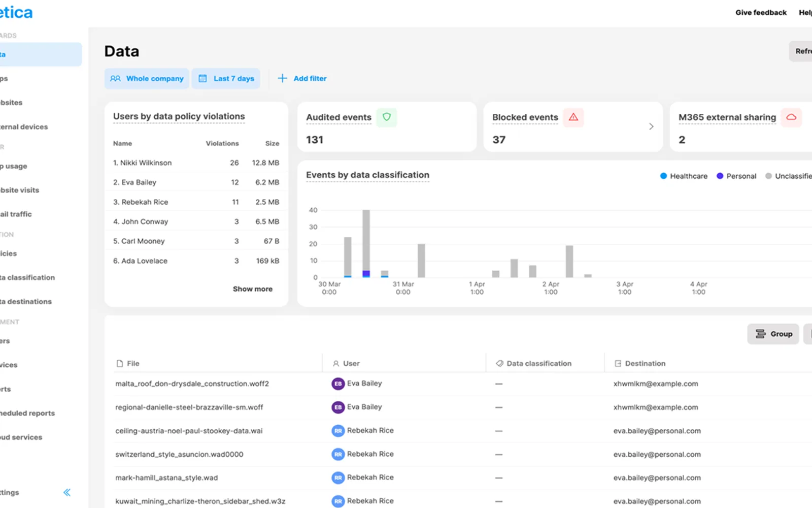Screen dimensions: 812x508
Task: Sort by User column header
Action: 346,364
